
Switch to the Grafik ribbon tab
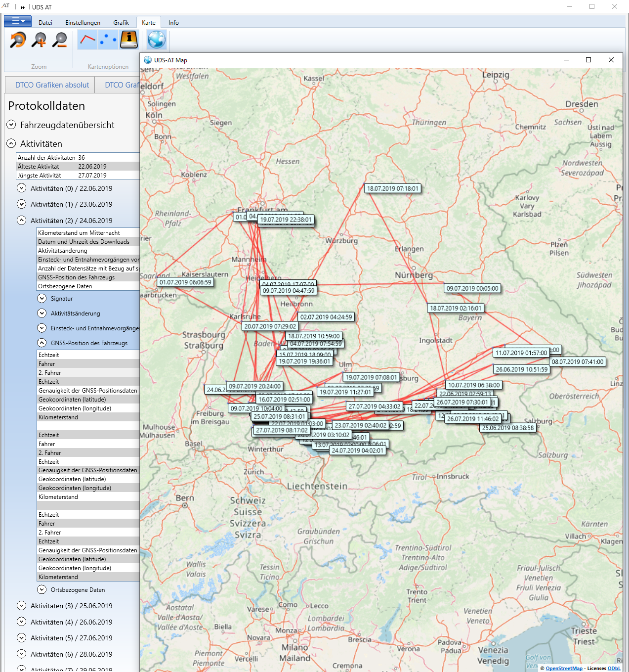coord(121,23)
